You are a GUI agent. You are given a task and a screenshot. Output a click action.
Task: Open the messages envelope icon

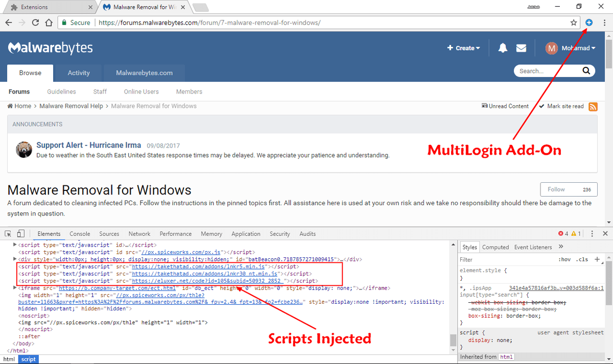tap(521, 48)
